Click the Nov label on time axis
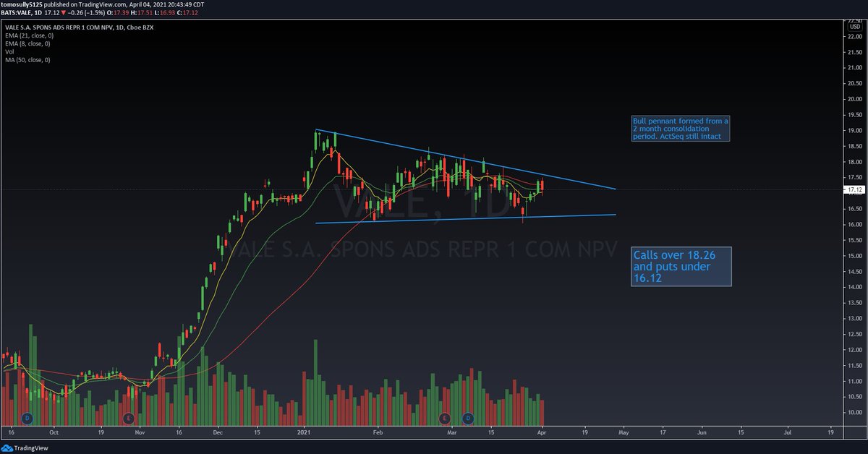The width and height of the screenshot is (868, 454). [x=140, y=432]
